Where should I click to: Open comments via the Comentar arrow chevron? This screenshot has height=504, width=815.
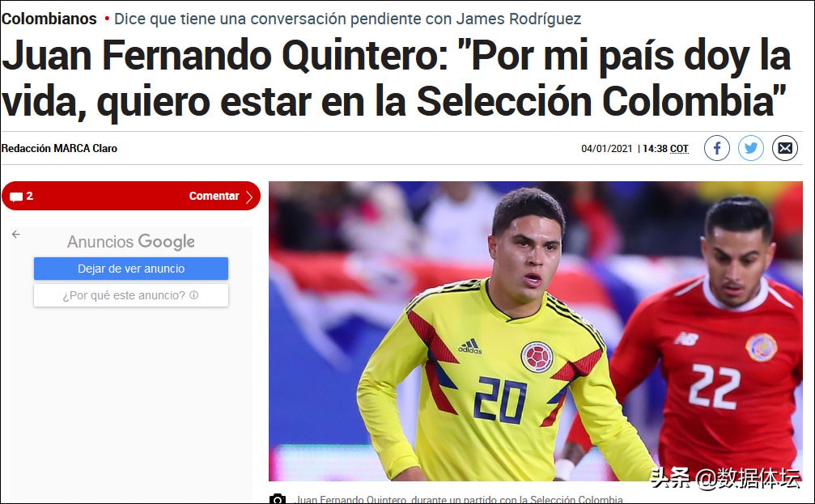[249, 197]
